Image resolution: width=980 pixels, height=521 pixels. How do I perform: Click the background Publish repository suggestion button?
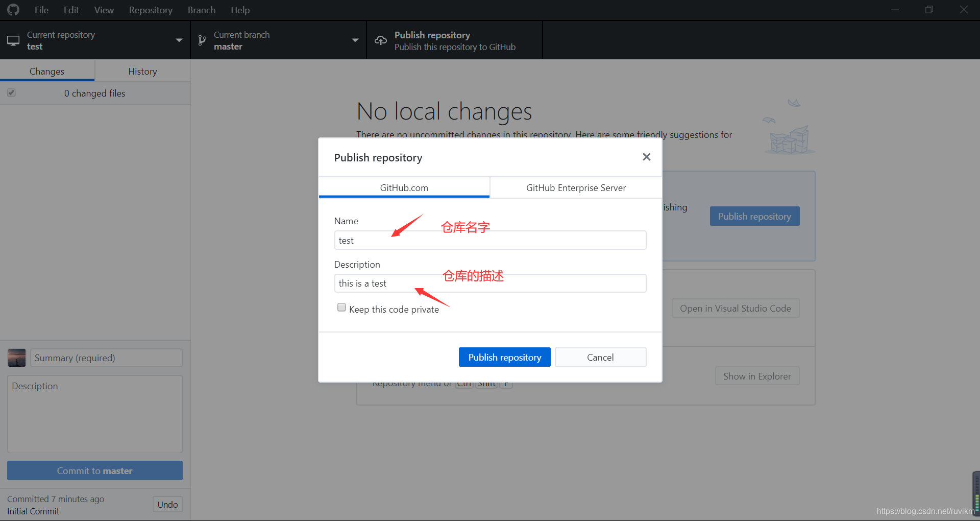(754, 216)
